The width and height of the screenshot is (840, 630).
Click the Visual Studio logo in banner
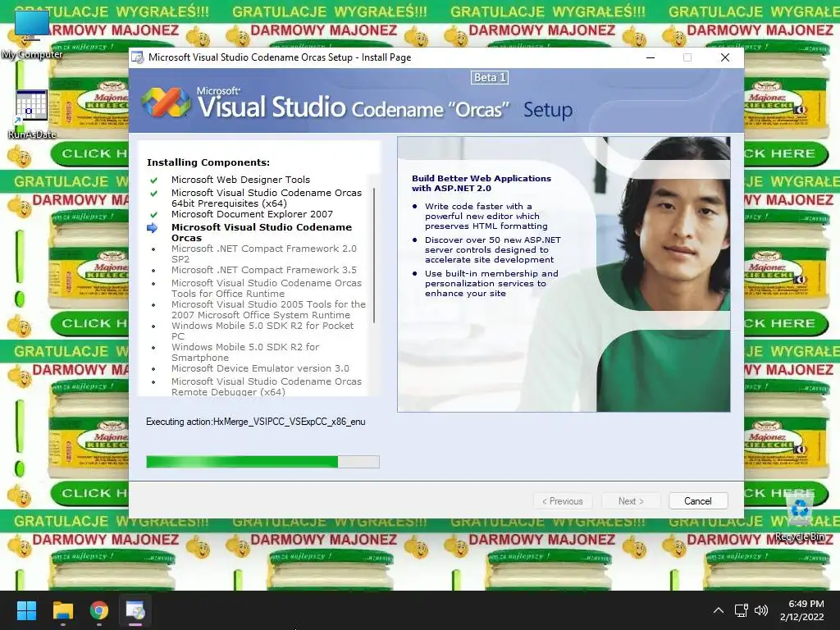(x=166, y=102)
